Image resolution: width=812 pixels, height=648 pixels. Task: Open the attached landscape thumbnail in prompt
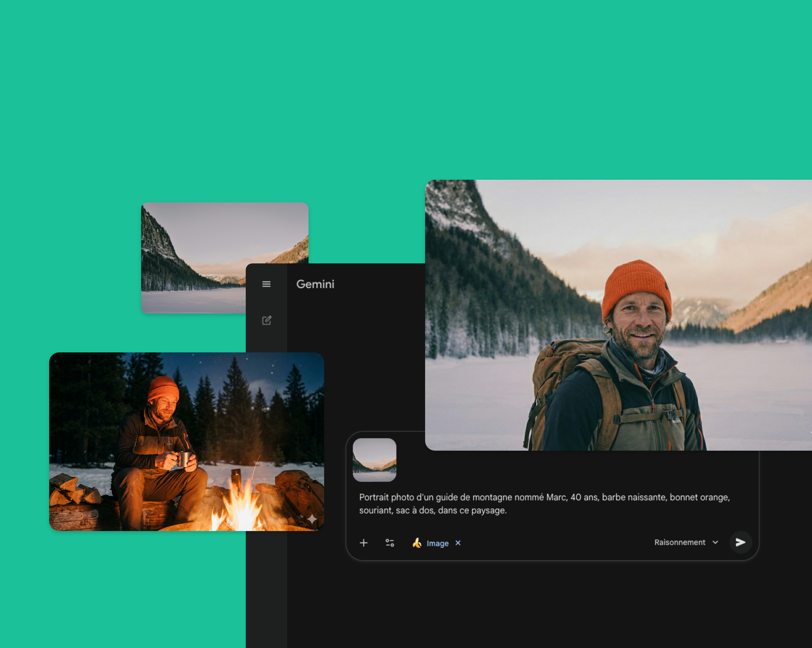375,460
